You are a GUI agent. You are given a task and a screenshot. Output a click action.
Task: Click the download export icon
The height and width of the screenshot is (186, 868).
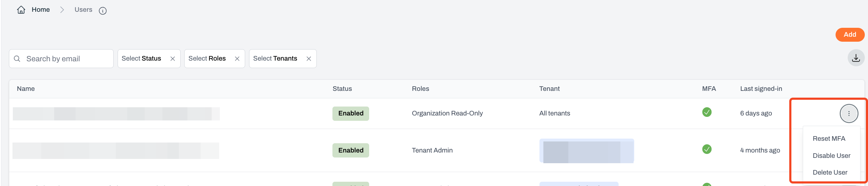[x=856, y=58]
